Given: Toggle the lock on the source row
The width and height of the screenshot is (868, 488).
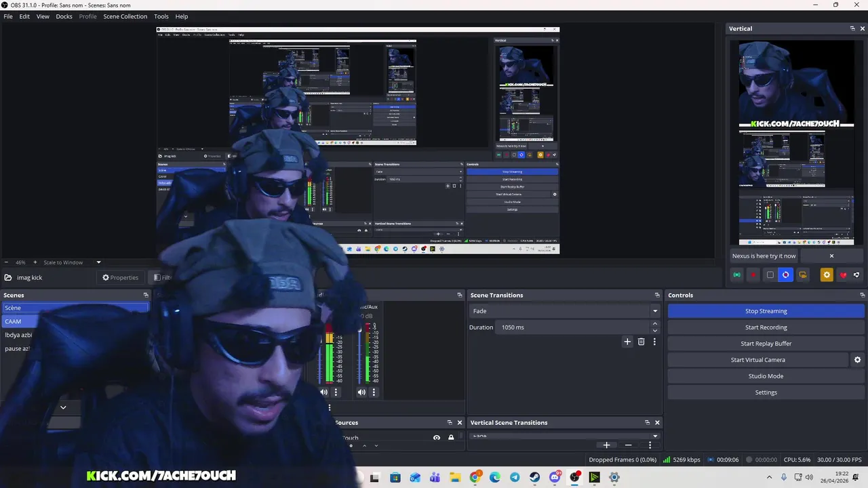Looking at the screenshot, I should click(x=451, y=438).
